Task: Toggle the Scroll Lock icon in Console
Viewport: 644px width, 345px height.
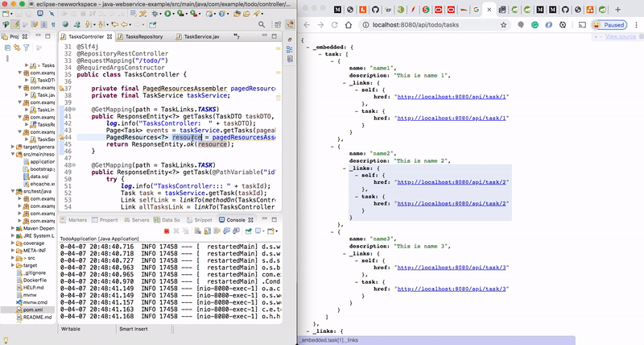Action: 208,231
